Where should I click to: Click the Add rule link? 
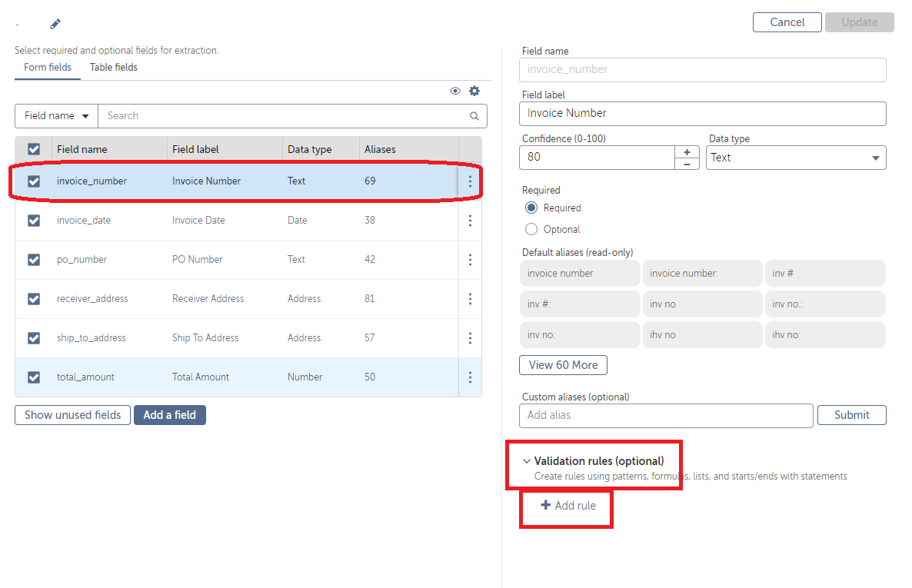click(568, 506)
